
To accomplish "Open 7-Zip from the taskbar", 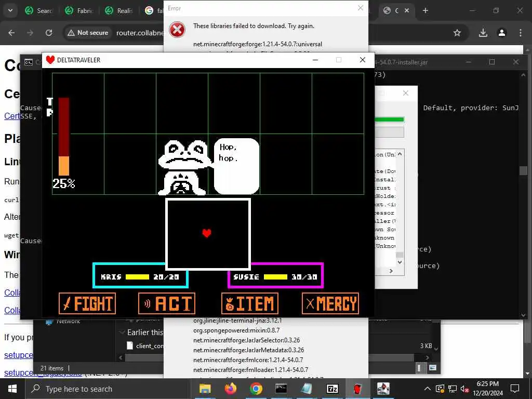I will pos(332,389).
